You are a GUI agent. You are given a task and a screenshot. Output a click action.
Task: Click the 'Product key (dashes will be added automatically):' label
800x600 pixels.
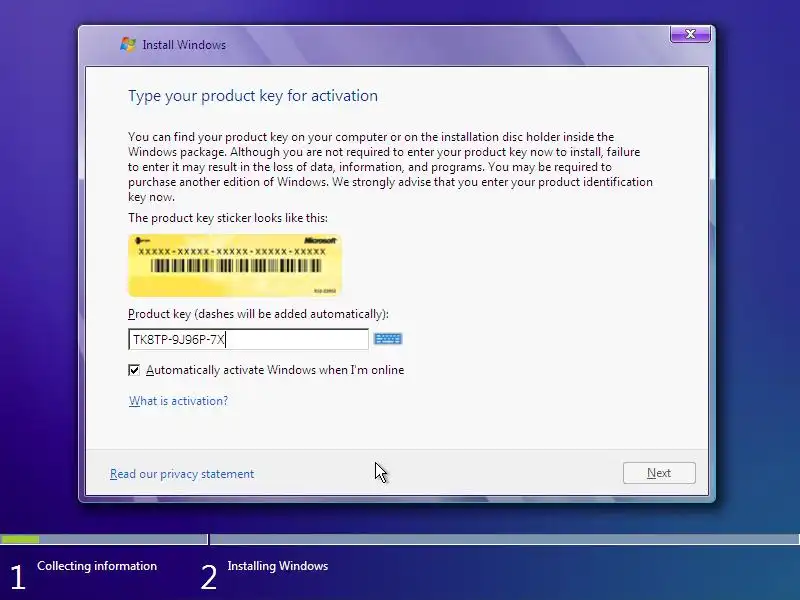point(258,314)
